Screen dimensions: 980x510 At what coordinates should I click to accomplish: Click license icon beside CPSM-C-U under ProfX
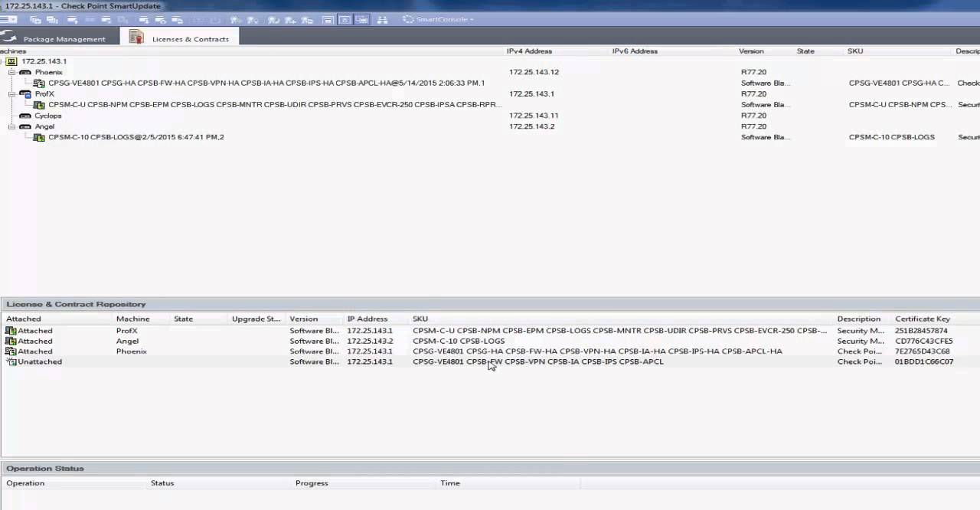click(x=39, y=105)
